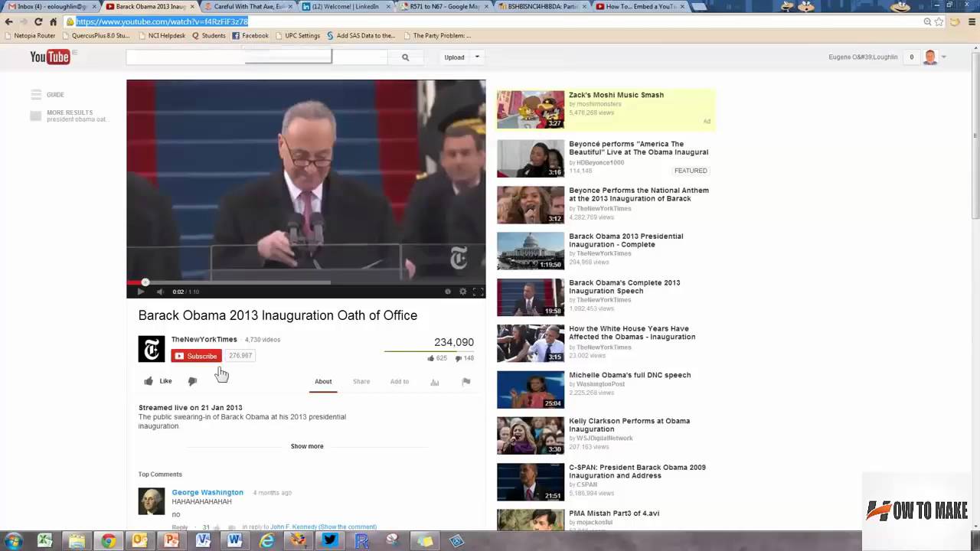Seek using the video progress bar
The image size is (980, 551).
(305, 282)
